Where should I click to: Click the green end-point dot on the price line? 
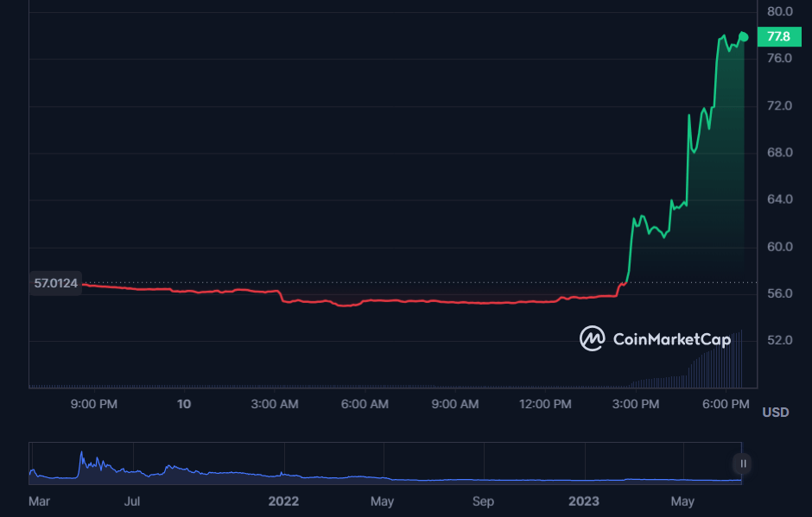click(x=744, y=37)
